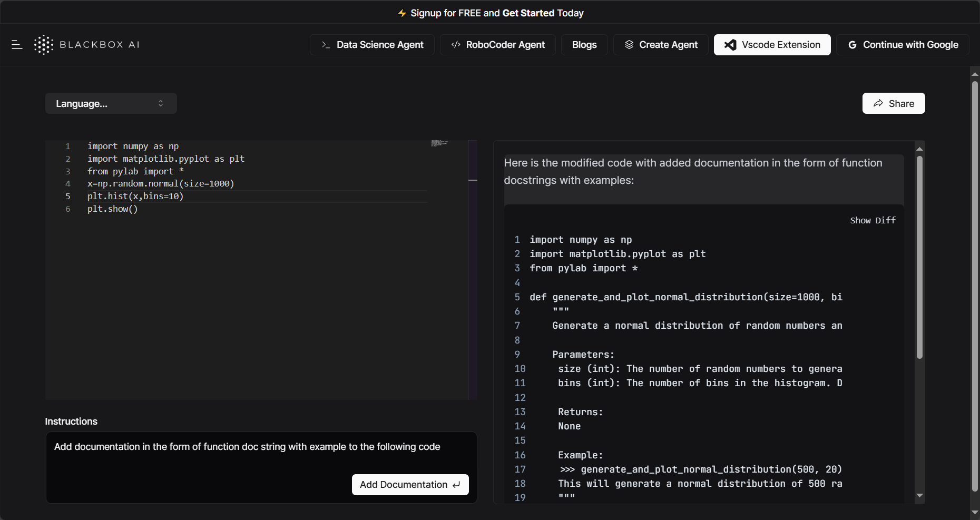
Task: Click the Share button
Action: (894, 103)
